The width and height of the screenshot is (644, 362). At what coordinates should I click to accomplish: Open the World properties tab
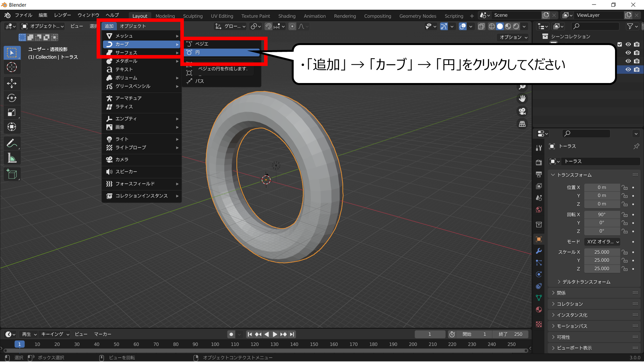[x=539, y=210]
